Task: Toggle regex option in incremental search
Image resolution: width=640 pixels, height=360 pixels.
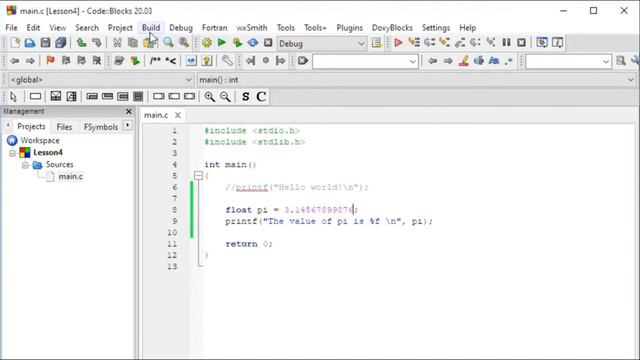Action: click(x=509, y=61)
